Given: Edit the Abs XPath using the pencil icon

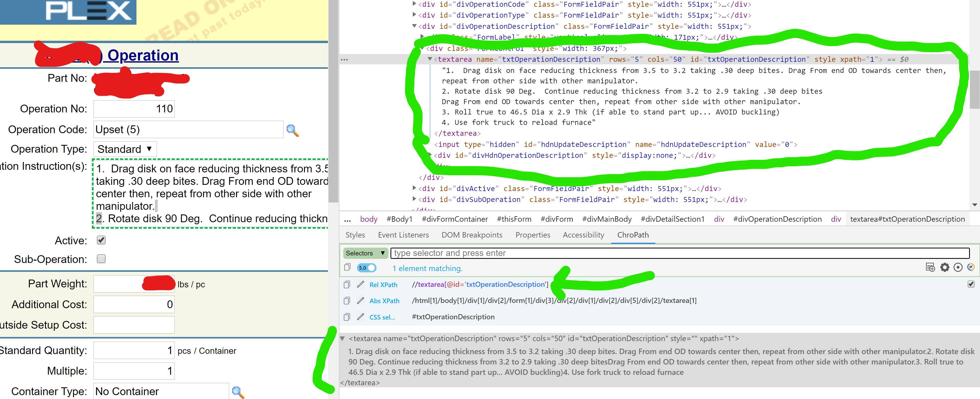Looking at the screenshot, I should point(361,300).
